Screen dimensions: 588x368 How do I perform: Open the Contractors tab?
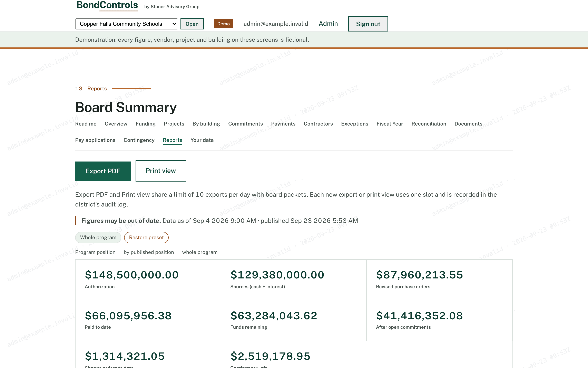tap(318, 124)
